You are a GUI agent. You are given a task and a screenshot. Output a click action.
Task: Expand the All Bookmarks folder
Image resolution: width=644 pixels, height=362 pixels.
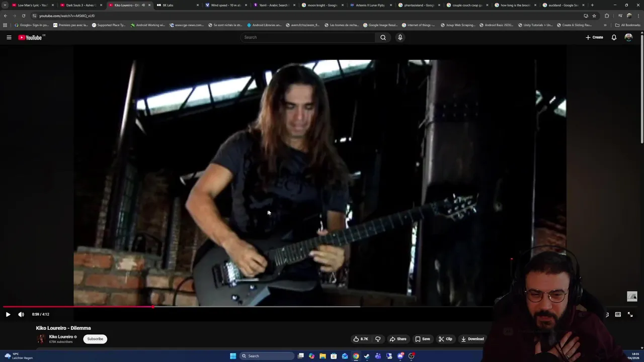click(x=627, y=25)
